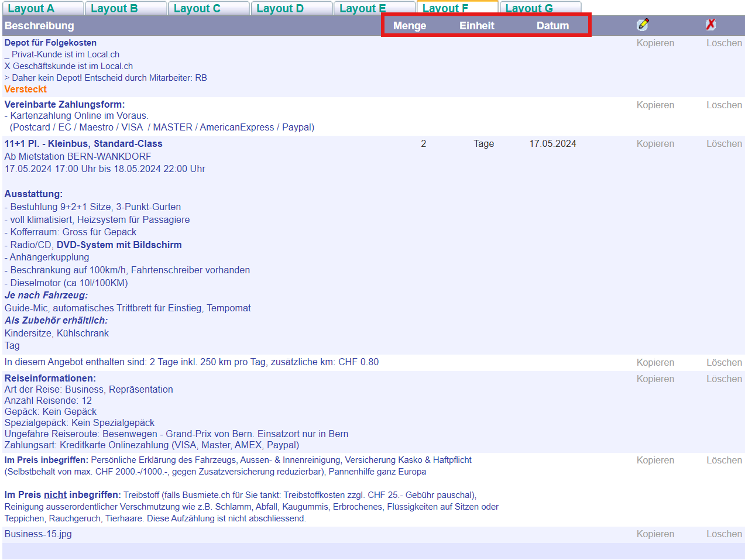Click the Einheit column header
The height and width of the screenshot is (560, 745).
pos(477,26)
